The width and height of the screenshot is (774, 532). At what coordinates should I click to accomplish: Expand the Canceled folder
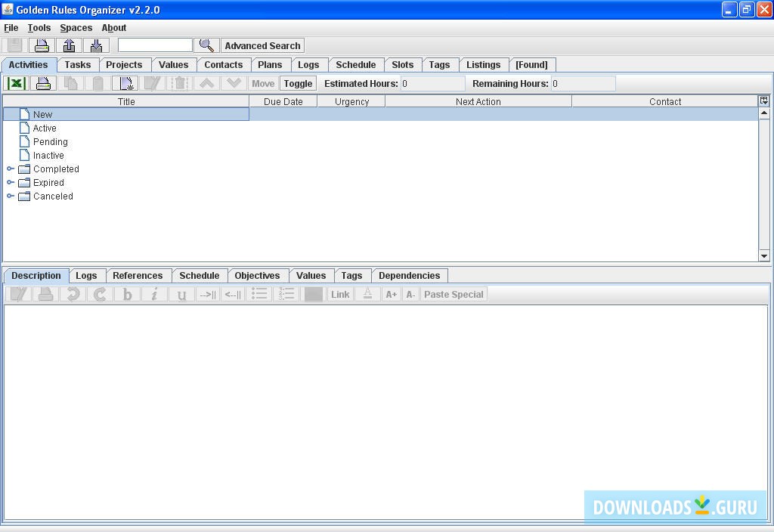pyautogui.click(x=11, y=196)
